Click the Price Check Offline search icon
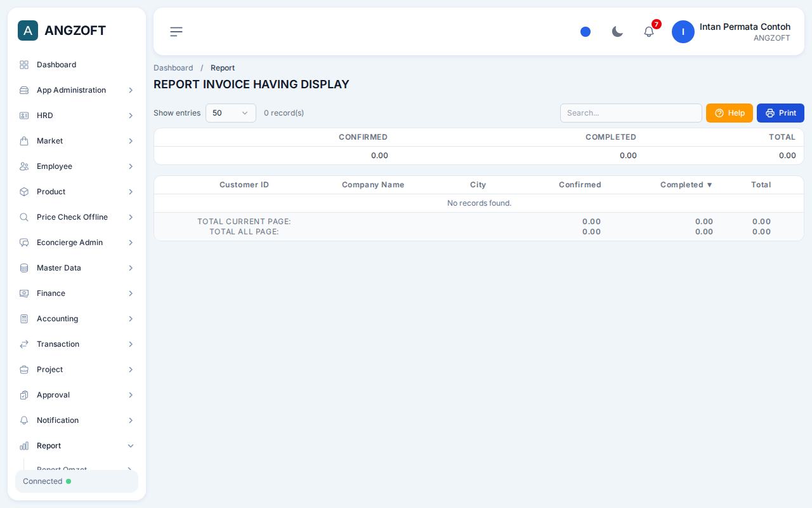 pyautogui.click(x=24, y=217)
